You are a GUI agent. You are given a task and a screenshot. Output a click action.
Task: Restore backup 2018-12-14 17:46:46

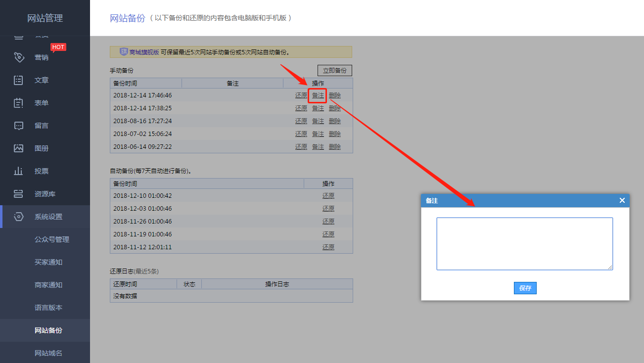301,95
